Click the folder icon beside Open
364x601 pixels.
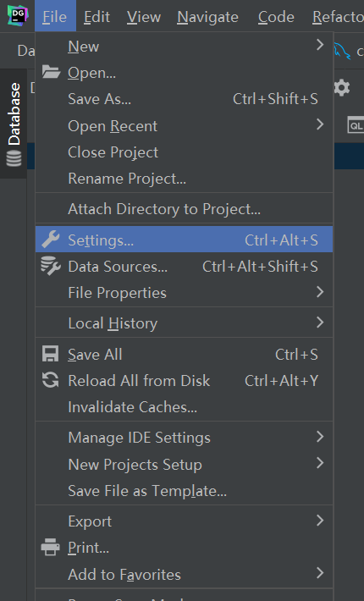tap(51, 72)
